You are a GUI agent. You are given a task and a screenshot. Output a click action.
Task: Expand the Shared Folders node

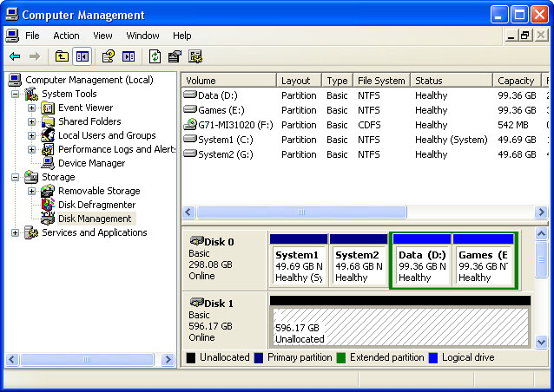click(31, 121)
